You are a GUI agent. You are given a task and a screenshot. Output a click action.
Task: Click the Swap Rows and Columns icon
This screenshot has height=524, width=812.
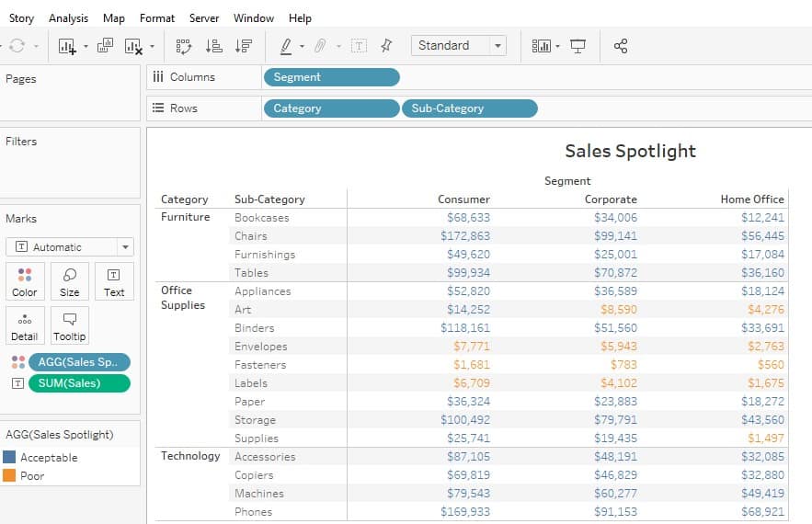(183, 46)
